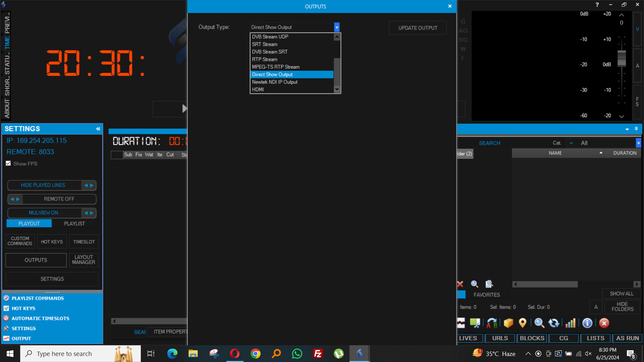
Task: Collapse the Settings panel with double chevron
Action: pos(98,129)
